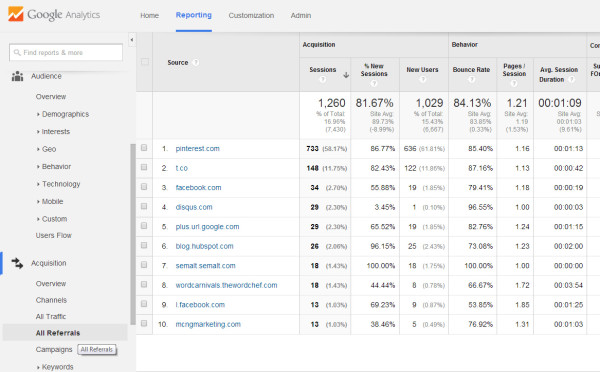This screenshot has width=600, height=372.
Task: Collapse the sidebar with the left arrow
Action: 132,40
